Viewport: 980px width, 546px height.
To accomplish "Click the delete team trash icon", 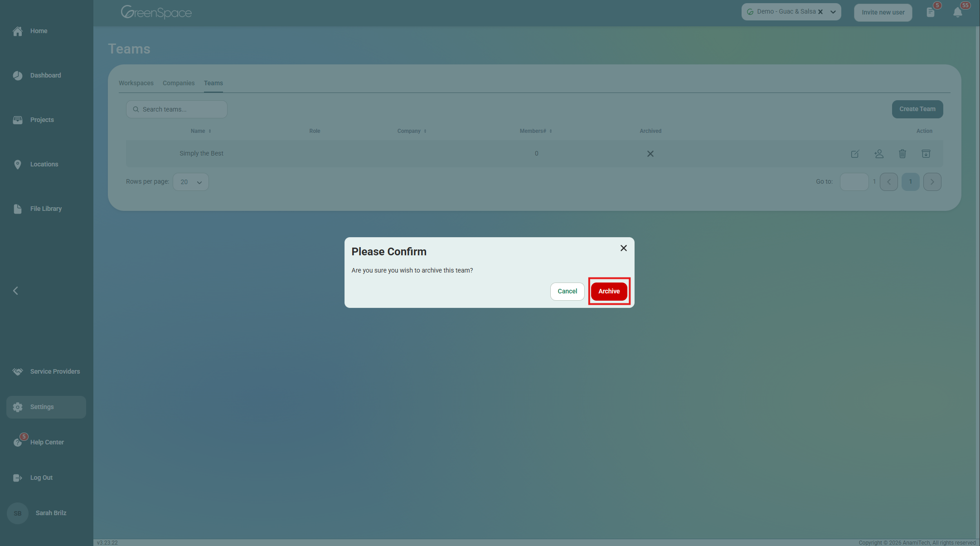I will 902,154.
